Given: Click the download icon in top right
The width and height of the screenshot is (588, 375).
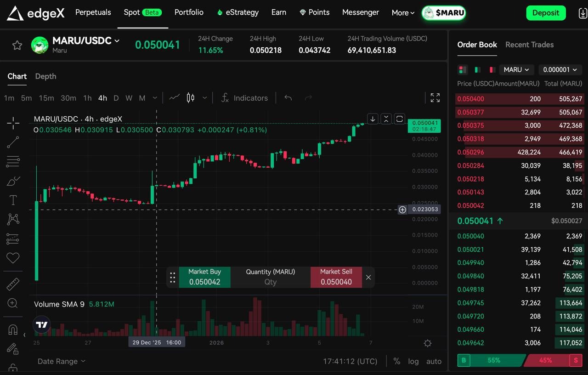Looking at the screenshot, I should coord(582,13).
